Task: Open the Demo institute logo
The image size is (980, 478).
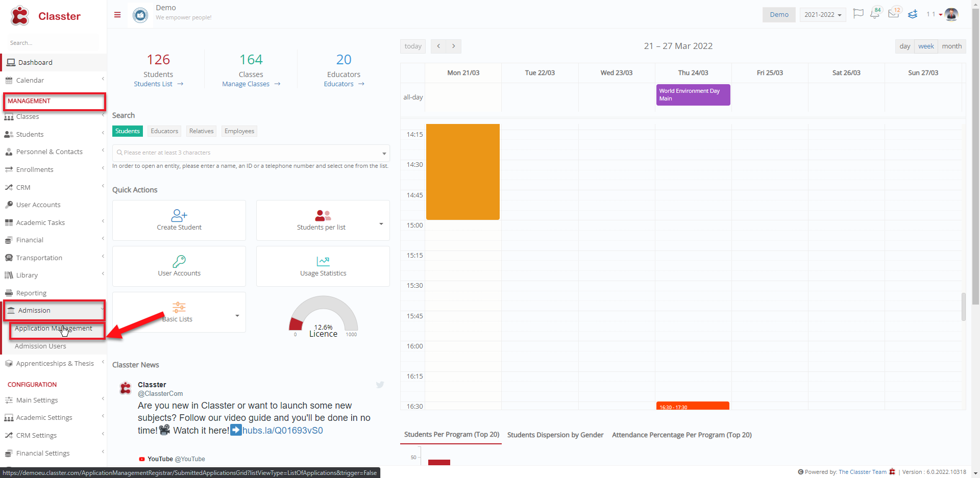Action: pyautogui.click(x=140, y=15)
